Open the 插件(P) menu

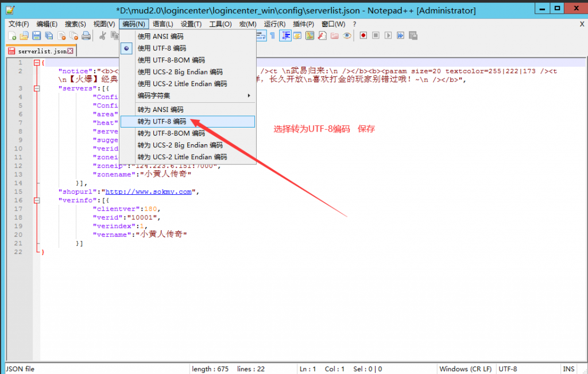[x=303, y=24]
